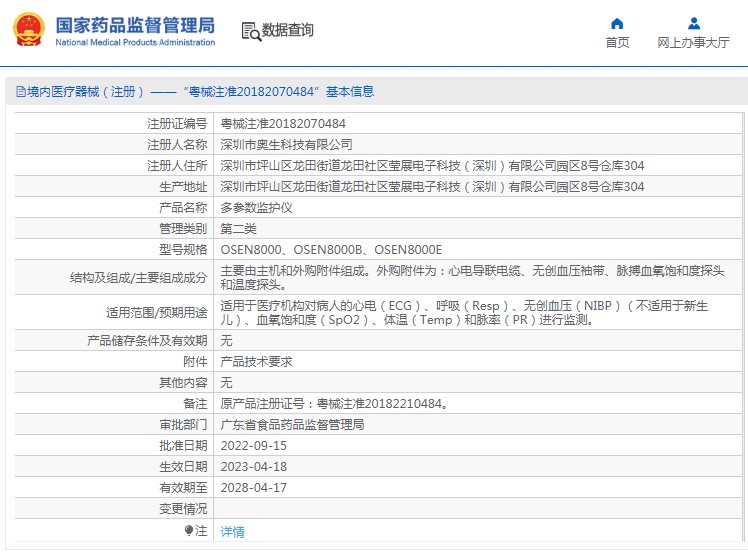Open 网上办事大厅 text link
Image resolution: width=748 pixels, height=553 pixels.
(x=693, y=42)
